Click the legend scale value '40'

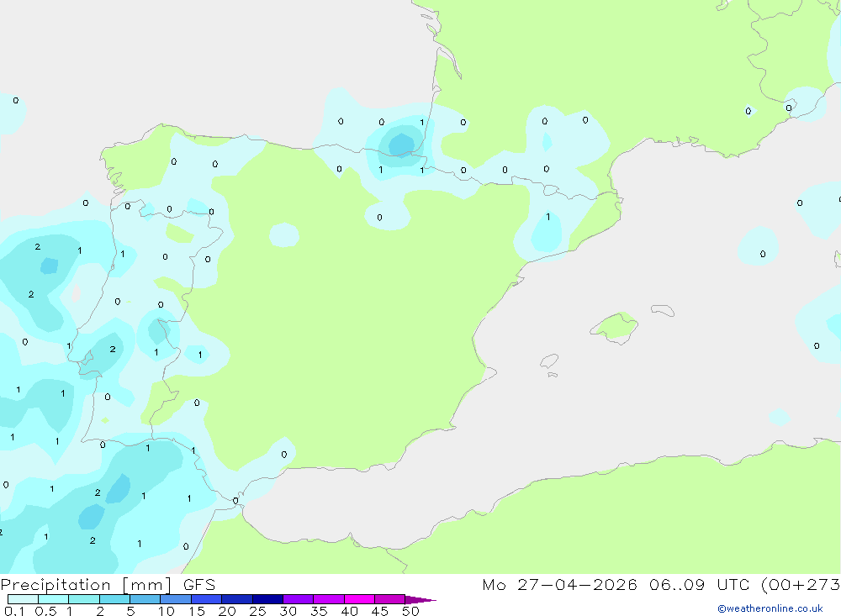(350, 611)
